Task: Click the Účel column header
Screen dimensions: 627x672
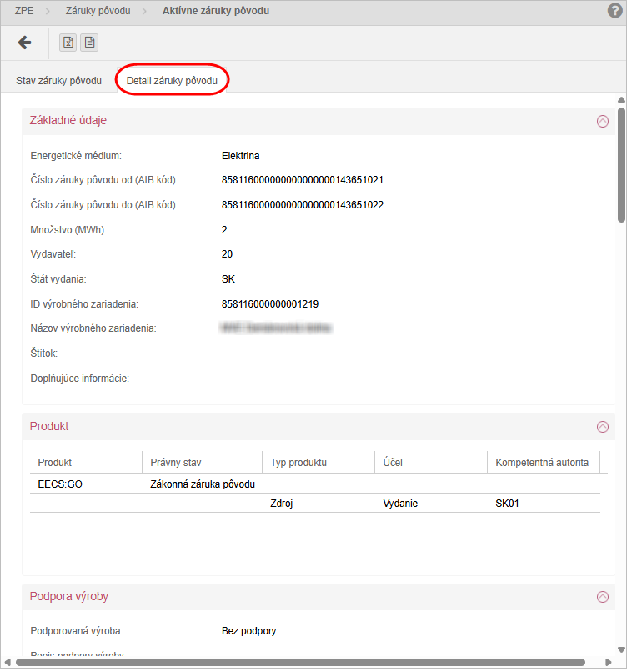Action: point(394,462)
